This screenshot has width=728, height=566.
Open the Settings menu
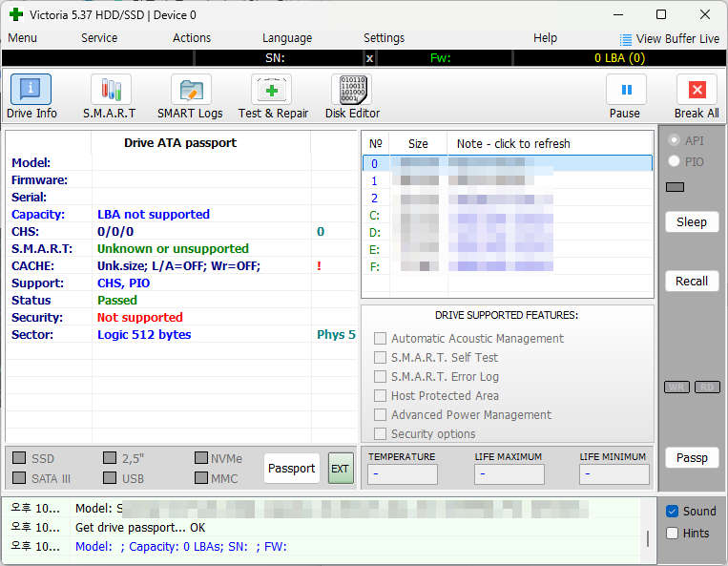tap(384, 38)
